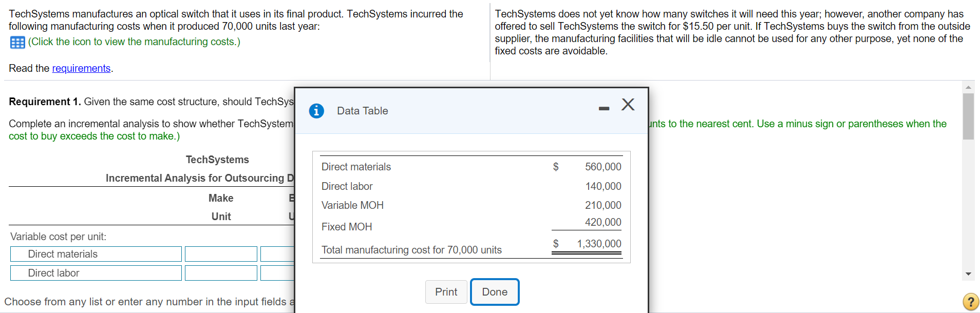Image resolution: width=980 pixels, height=313 pixels.
Task: Click the scrollbar down arrow
Action: (x=968, y=274)
